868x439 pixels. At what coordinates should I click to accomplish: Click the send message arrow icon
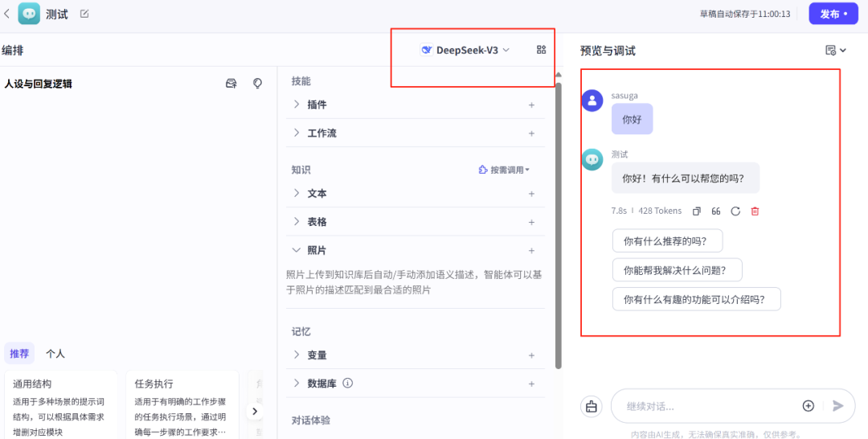[838, 406]
